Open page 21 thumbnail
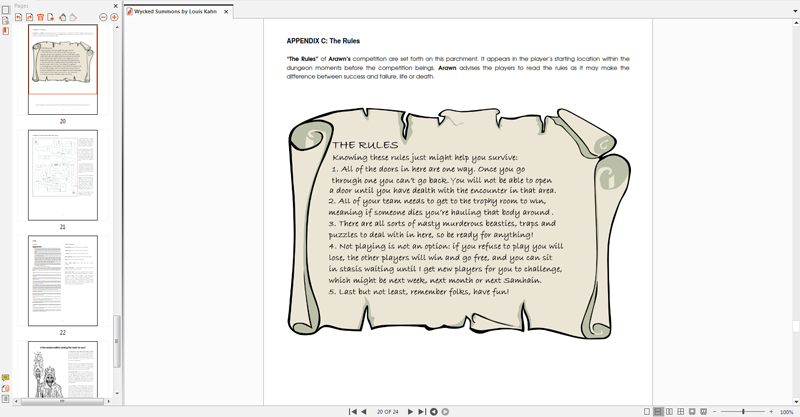The width and height of the screenshot is (800, 417). (62, 175)
